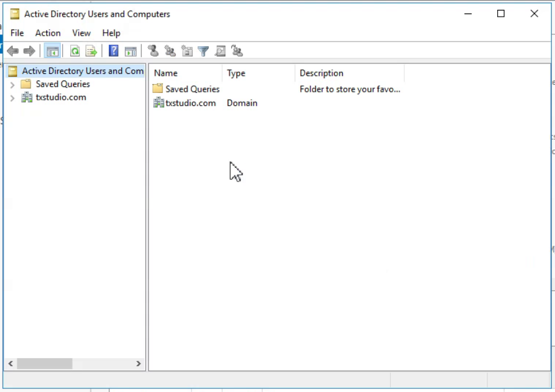
Task: Sort by the Type column header
Action: 258,73
